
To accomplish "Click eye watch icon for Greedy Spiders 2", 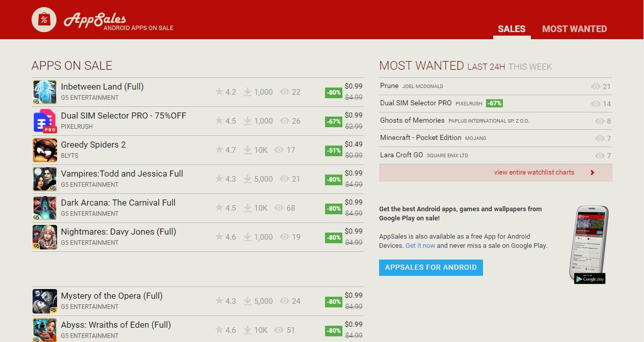I will click(x=279, y=150).
